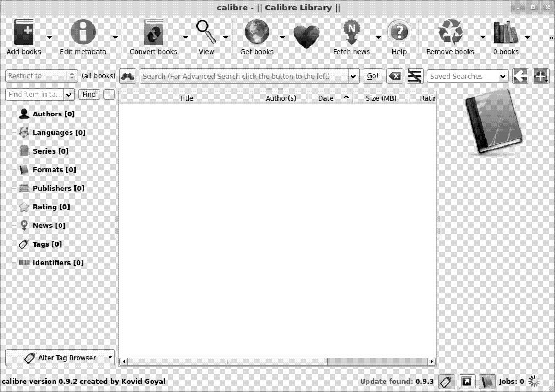Click the book cover thumbnail

pos(494,122)
